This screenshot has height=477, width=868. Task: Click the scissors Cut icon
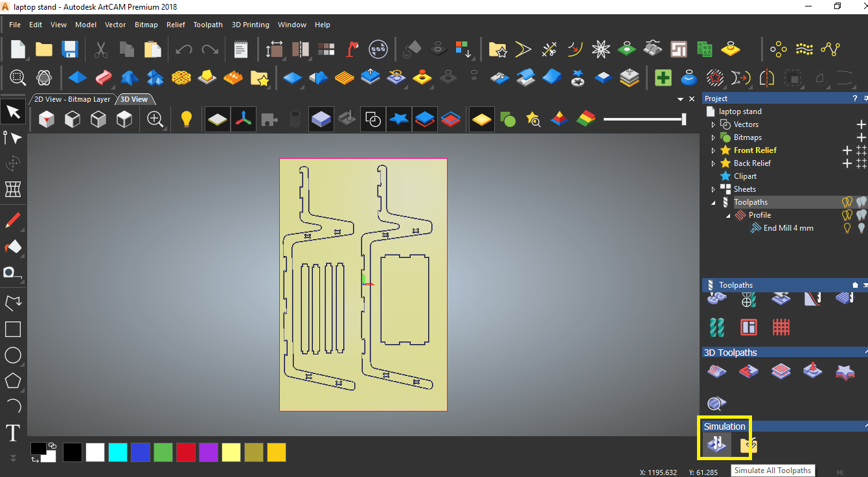coord(101,49)
